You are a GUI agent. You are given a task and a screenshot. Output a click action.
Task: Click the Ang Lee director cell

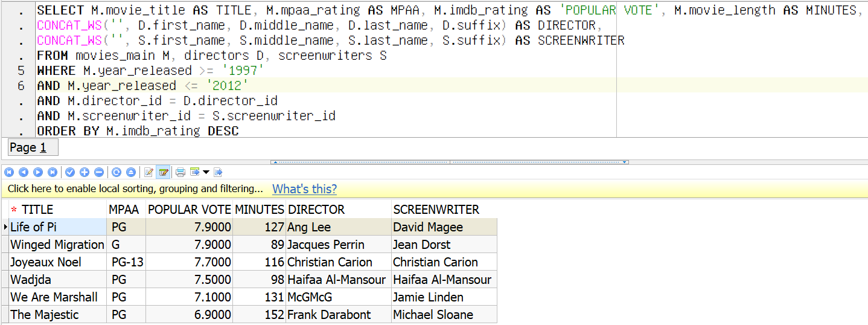338,227
